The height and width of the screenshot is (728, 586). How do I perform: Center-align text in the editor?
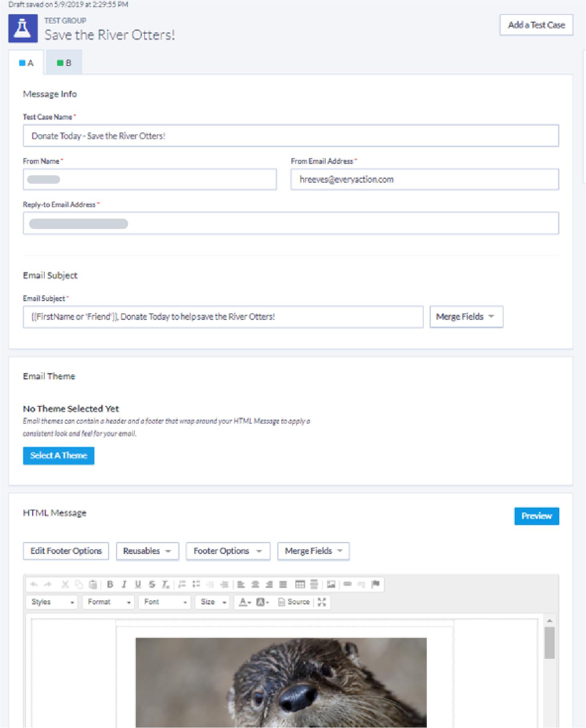click(x=255, y=584)
